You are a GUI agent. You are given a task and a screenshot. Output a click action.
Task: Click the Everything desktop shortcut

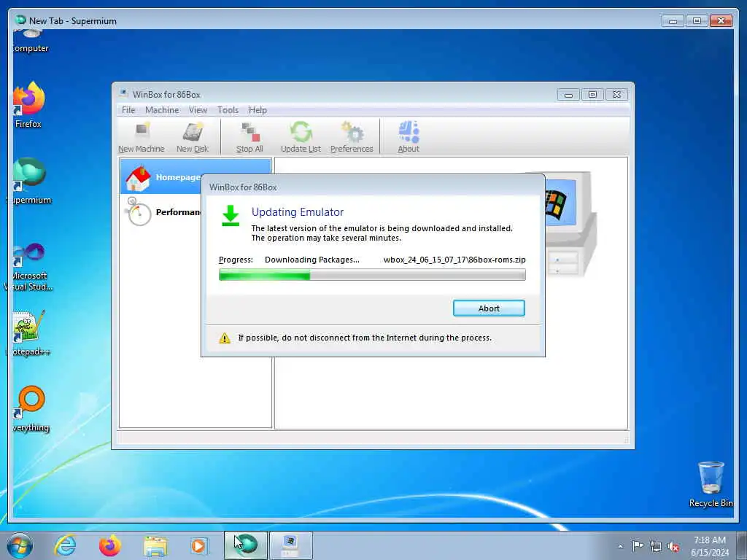point(31,408)
